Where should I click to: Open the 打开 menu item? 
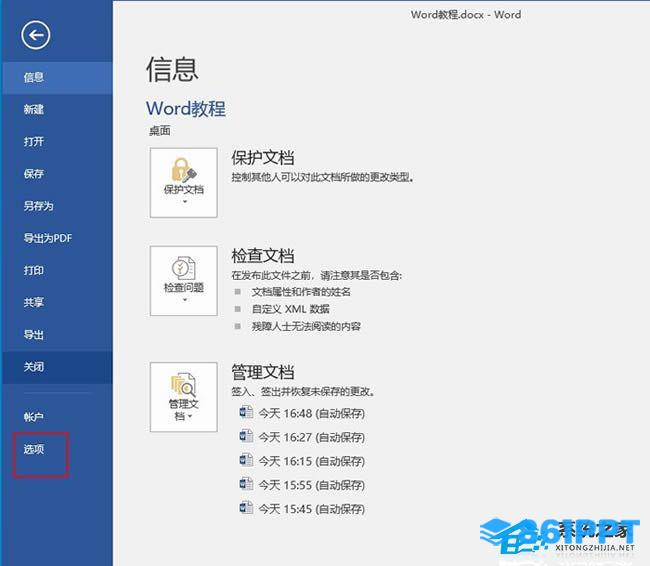(x=57, y=142)
